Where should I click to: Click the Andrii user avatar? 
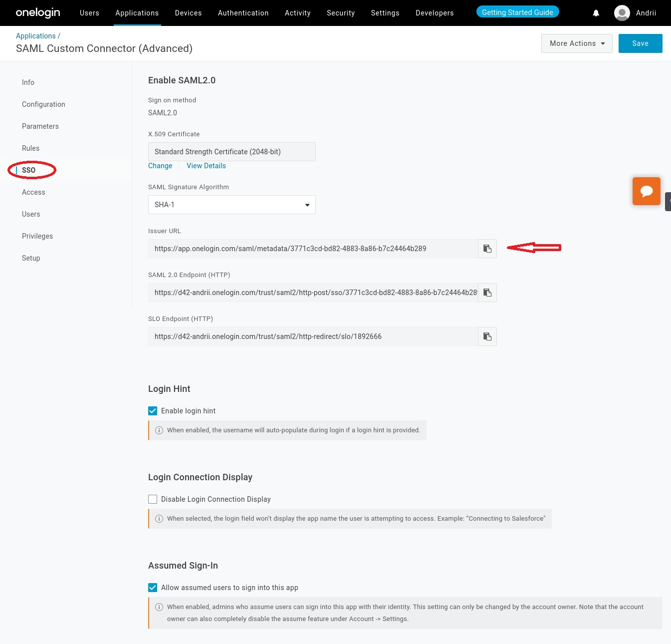622,13
